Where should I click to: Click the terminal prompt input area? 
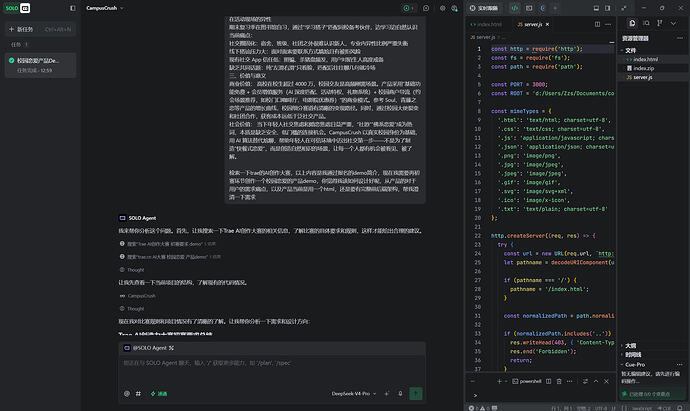pos(541,395)
